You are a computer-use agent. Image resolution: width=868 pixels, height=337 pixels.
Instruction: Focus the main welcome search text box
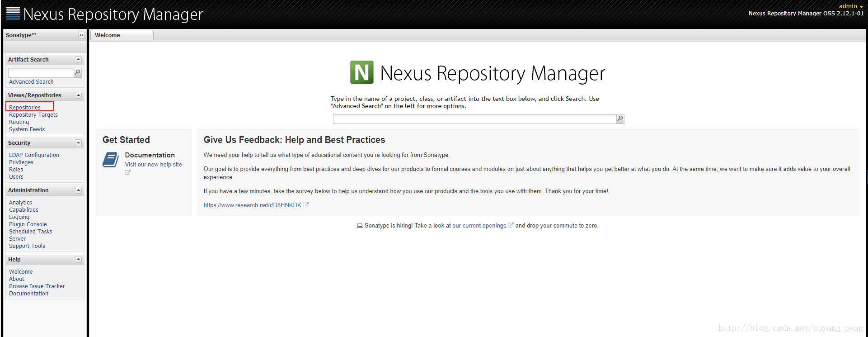(474, 119)
